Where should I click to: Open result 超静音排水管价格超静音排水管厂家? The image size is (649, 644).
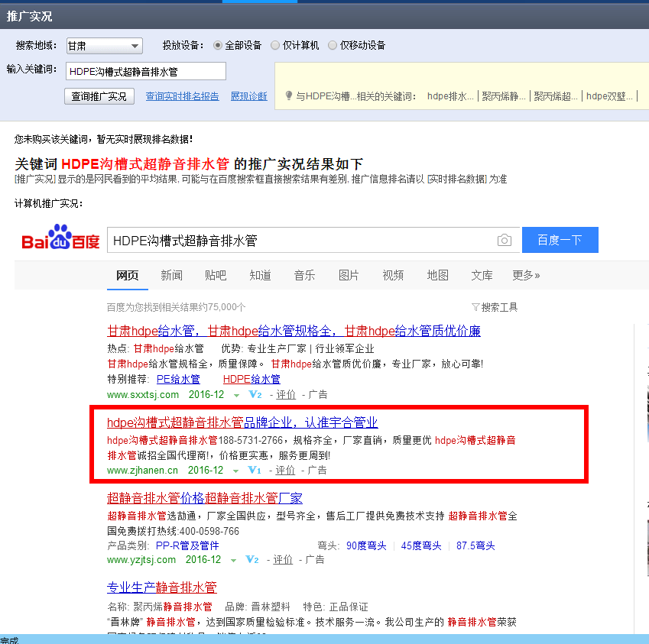coord(204,498)
